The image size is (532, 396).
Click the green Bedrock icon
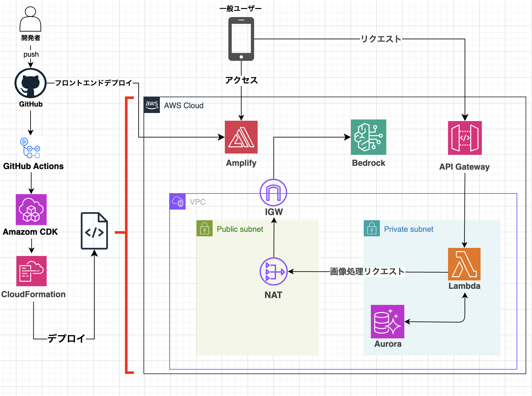tap(369, 137)
